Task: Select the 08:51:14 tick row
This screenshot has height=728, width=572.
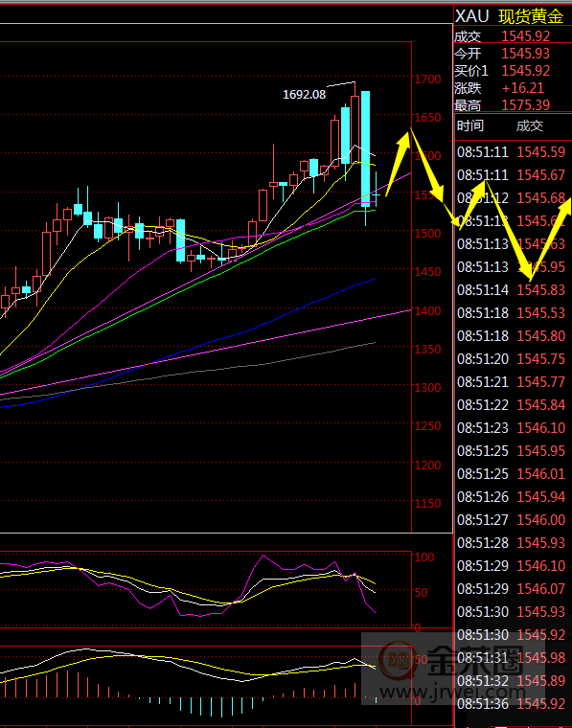Action: (512, 289)
